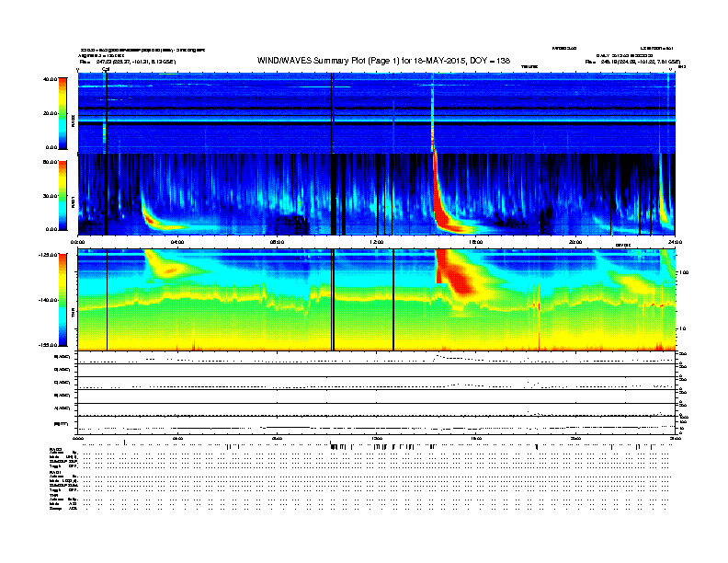Click the 24:00 tick label below the RAD1 spectrogram
728x563 pixels.
pos(675,242)
